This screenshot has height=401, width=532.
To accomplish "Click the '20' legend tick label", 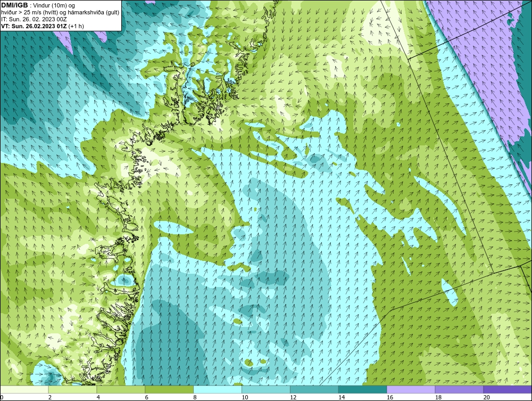I will pyautogui.click(x=487, y=397).
